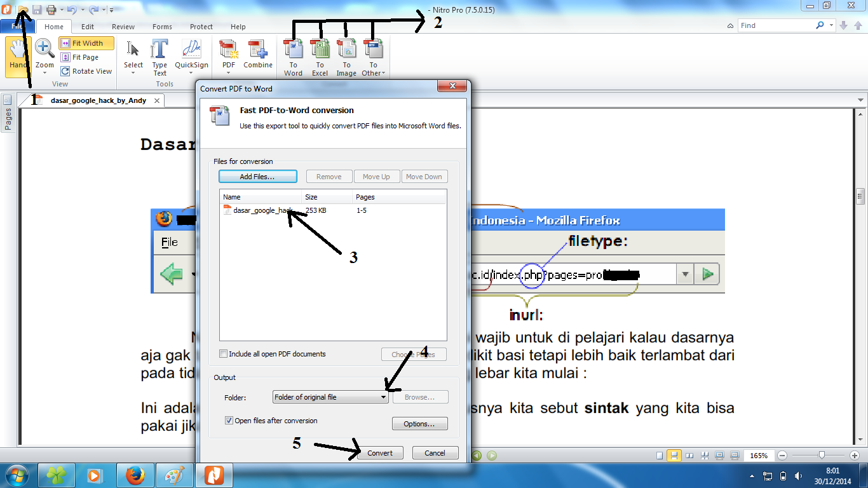Click the To Word convert icon
Viewport: 868px width, 488px height.
293,57
